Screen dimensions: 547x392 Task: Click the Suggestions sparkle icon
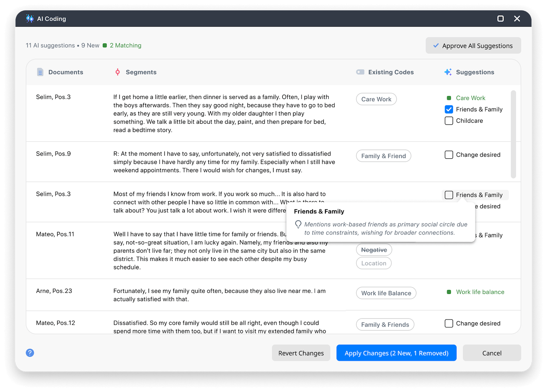(448, 72)
